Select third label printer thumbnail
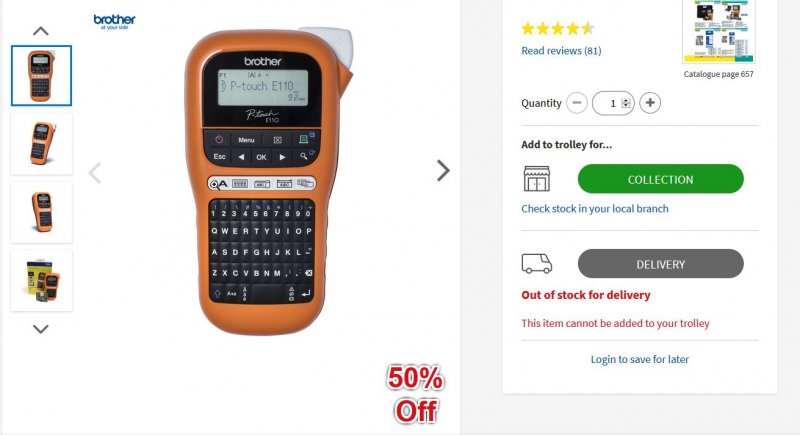 click(x=41, y=212)
